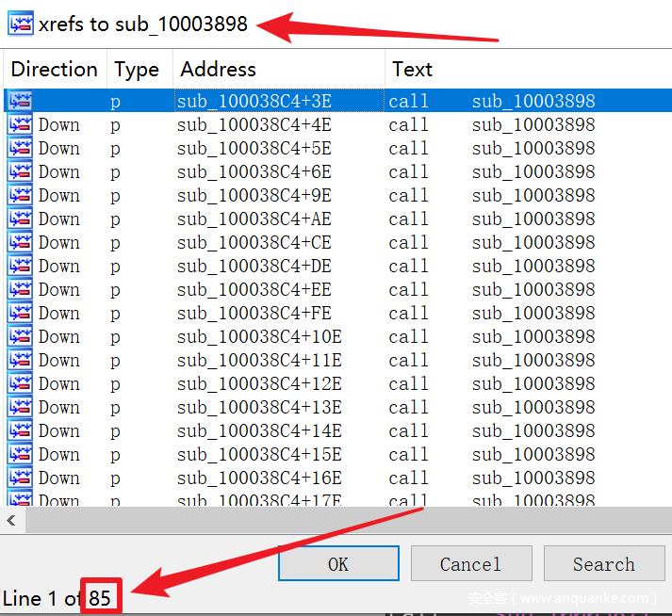Click xref icon on sub_100038C4+AE row
Image resolution: width=672 pixels, height=616 pixels.
pos(20,219)
